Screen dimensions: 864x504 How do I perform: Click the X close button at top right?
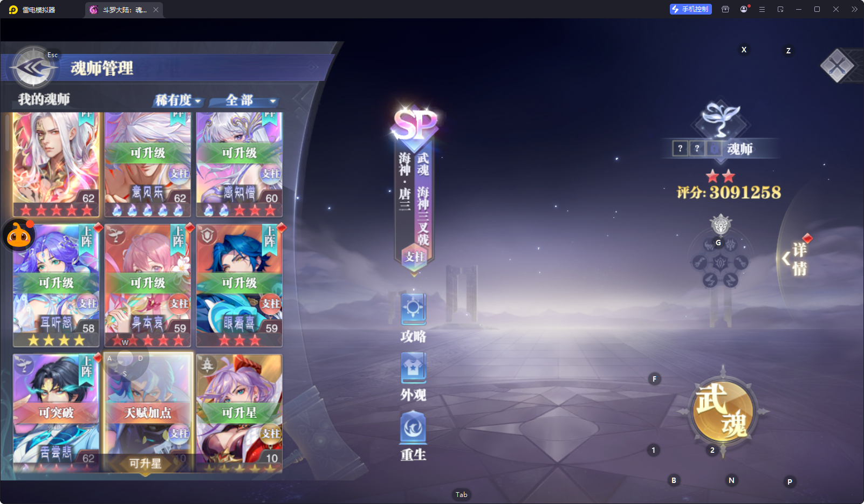[837, 66]
